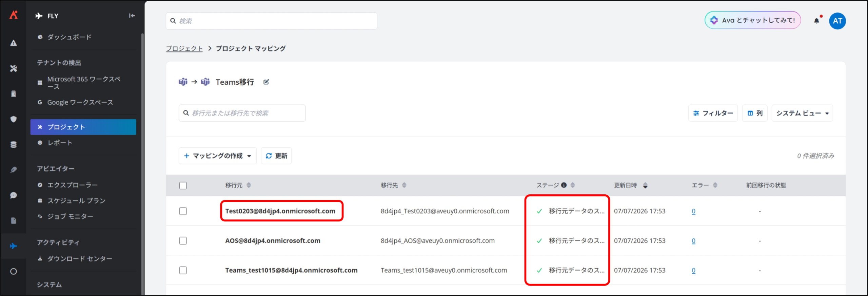This screenshot has height=296, width=868.
Task: Open the database icon in left rail
Action: tap(13, 145)
